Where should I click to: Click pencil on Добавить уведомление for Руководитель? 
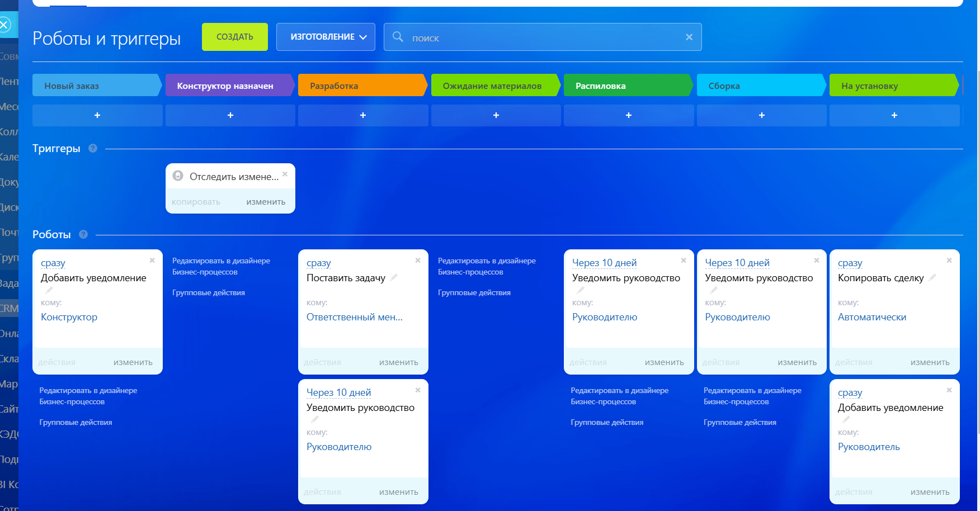pyautogui.click(x=846, y=419)
